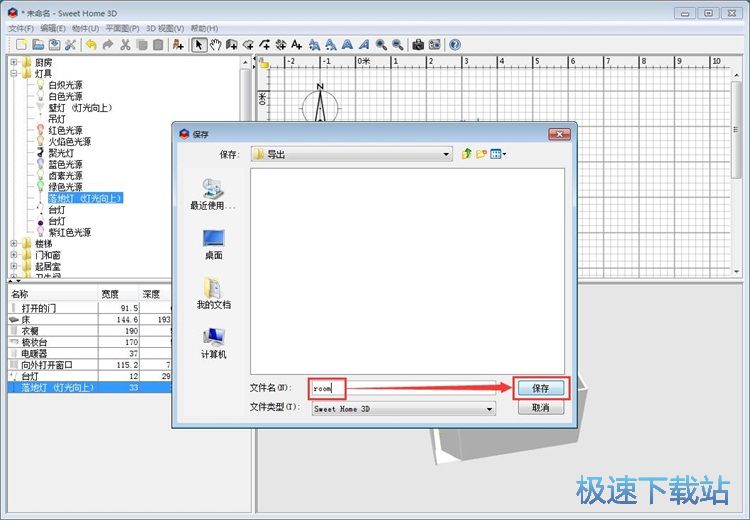Open the 文件(F) menu
This screenshot has height=520, width=750.
[21, 28]
